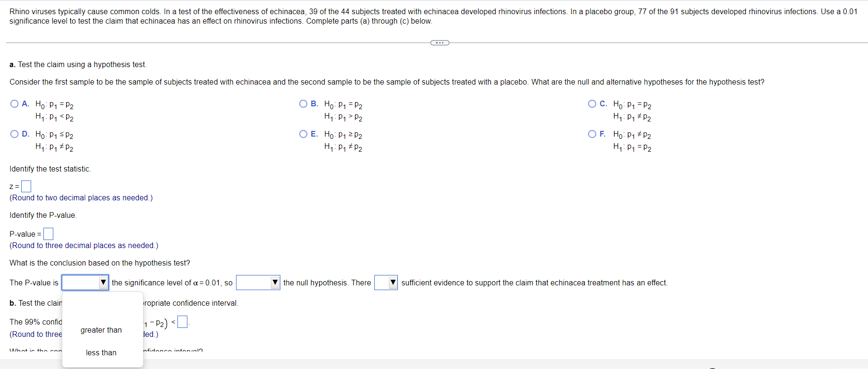The height and width of the screenshot is (369, 868).
Task: Open the P-value comparison dropdown
Action: [x=85, y=283]
